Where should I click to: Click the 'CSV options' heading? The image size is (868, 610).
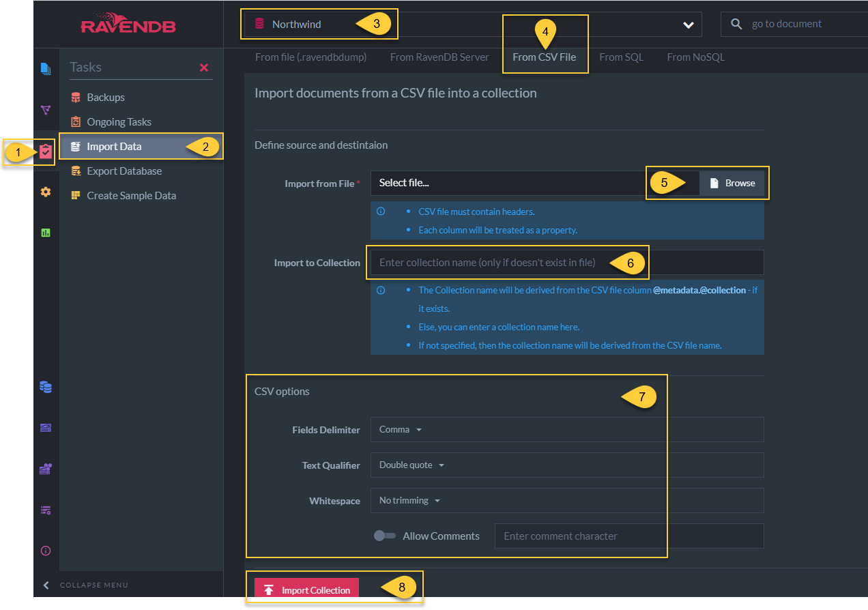pyautogui.click(x=282, y=392)
